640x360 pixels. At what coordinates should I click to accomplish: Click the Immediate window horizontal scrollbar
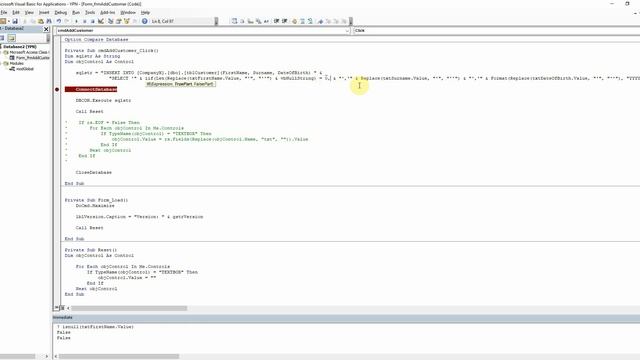tap(119, 356)
